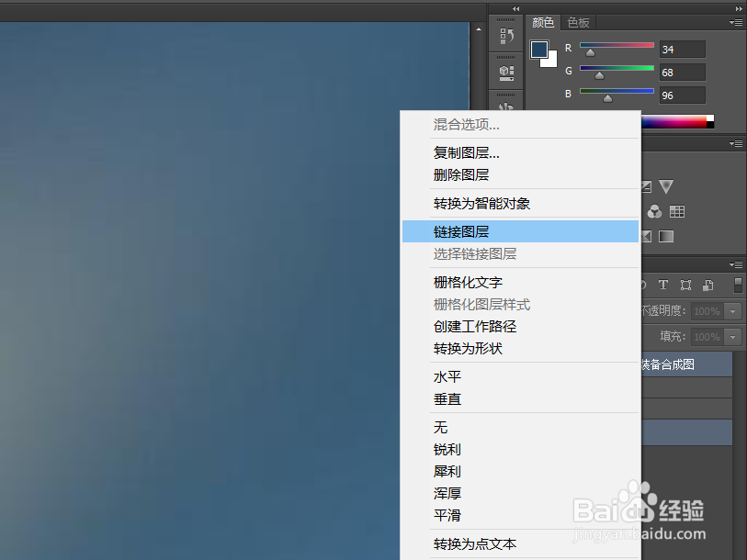Choose 链接图层 from context menu

[x=520, y=231]
